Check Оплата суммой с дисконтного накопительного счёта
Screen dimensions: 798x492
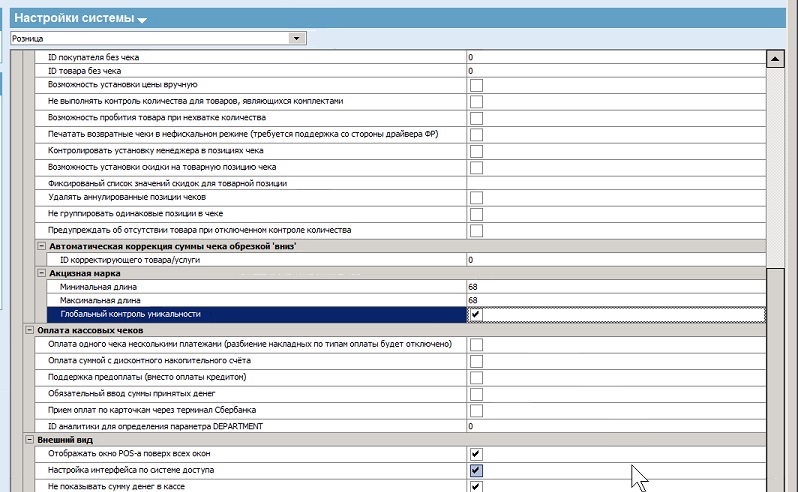coord(476,361)
